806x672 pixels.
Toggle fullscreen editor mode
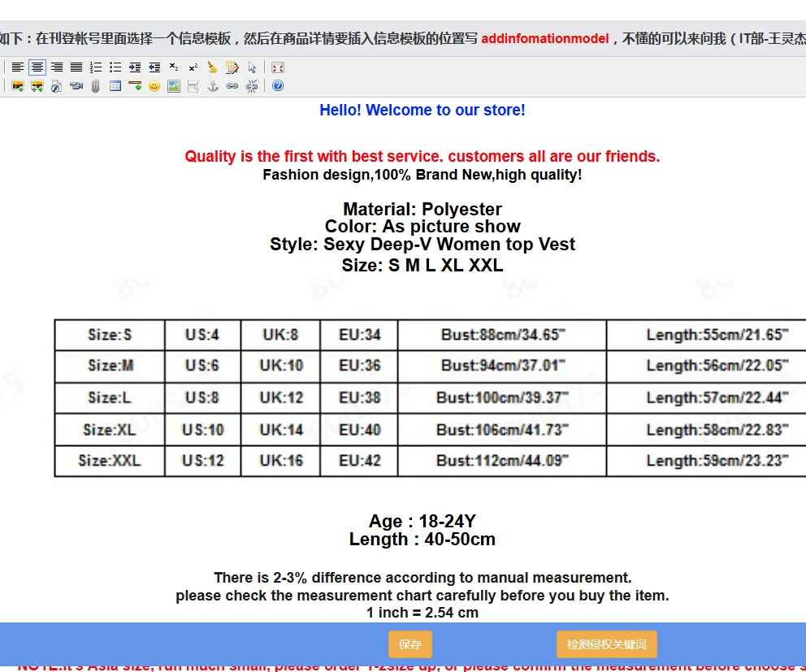pyautogui.click(x=278, y=67)
